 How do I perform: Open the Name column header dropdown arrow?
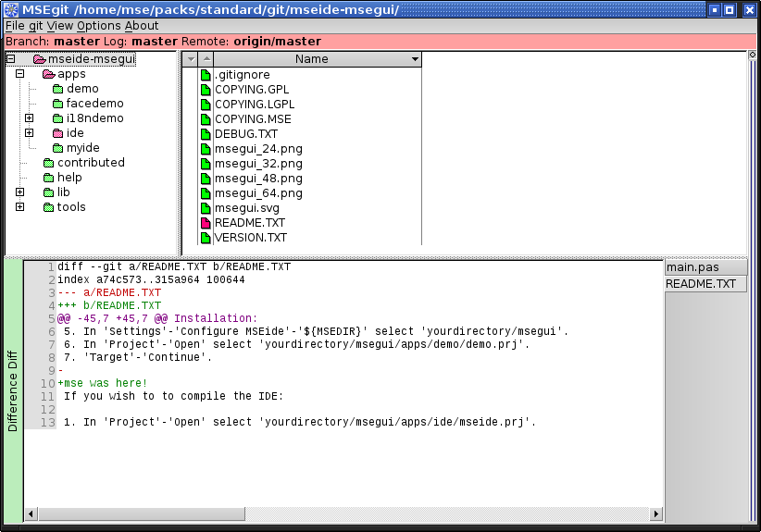click(414, 59)
